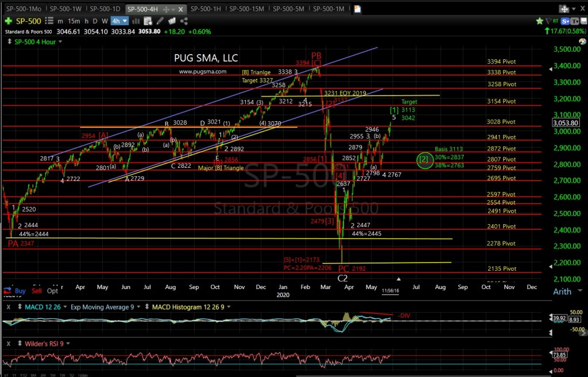The image size is (588, 377).
Task: Remove the Wilder's RSI pane with X
Action: coord(9,343)
